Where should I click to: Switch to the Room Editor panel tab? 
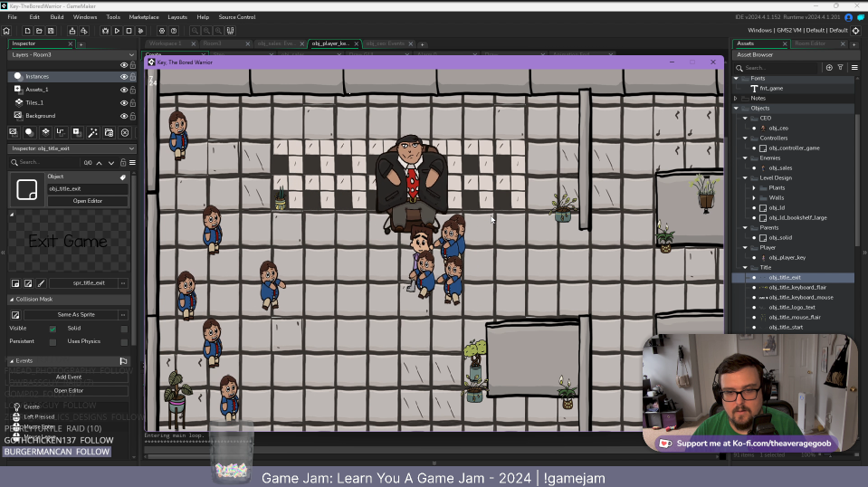(810, 43)
